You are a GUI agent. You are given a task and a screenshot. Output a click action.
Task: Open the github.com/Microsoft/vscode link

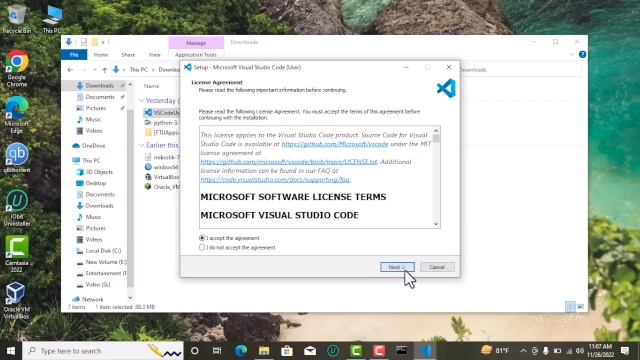click(x=335, y=144)
